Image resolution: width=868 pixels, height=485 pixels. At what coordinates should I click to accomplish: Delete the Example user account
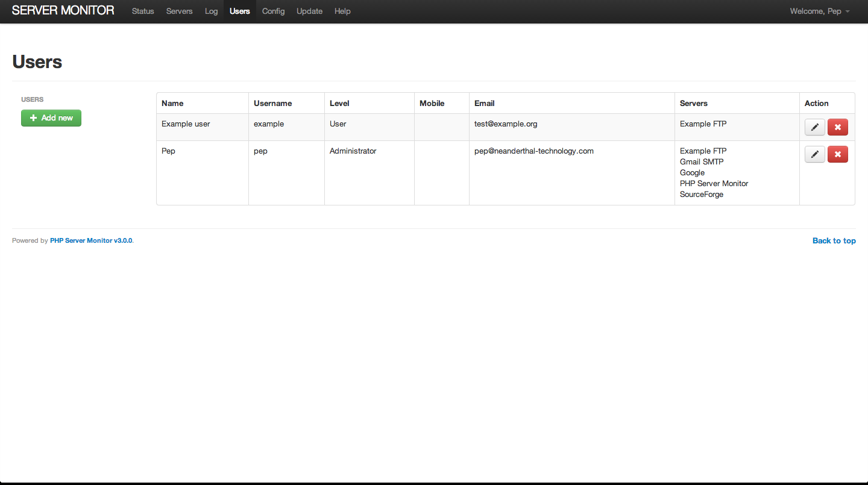pyautogui.click(x=837, y=127)
